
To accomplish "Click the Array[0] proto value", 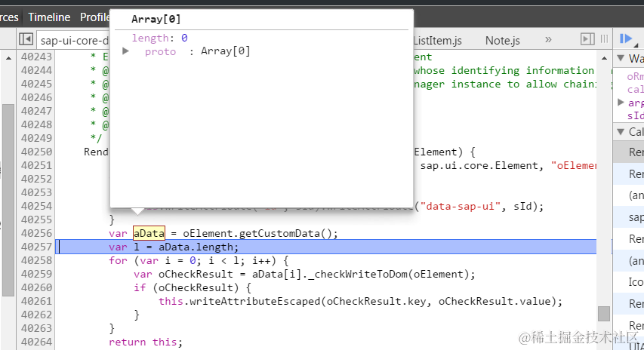I will click(x=226, y=51).
